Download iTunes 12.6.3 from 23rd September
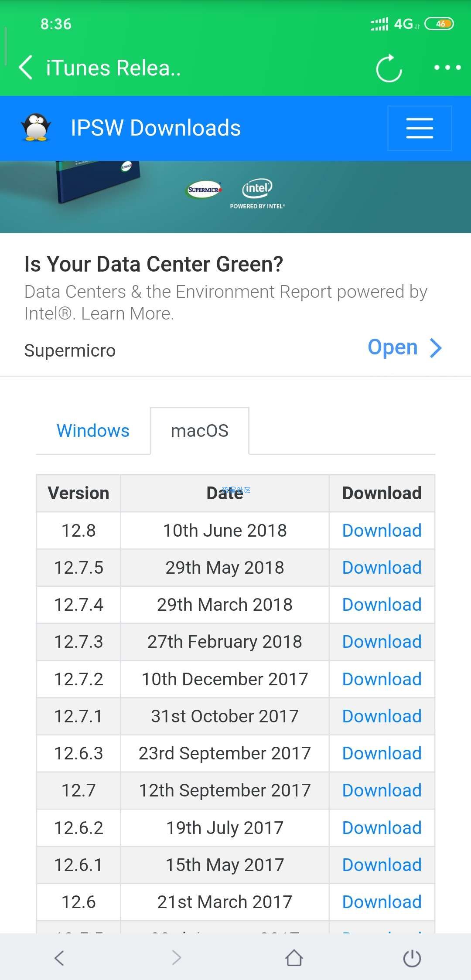The height and width of the screenshot is (980, 471). 382,753
